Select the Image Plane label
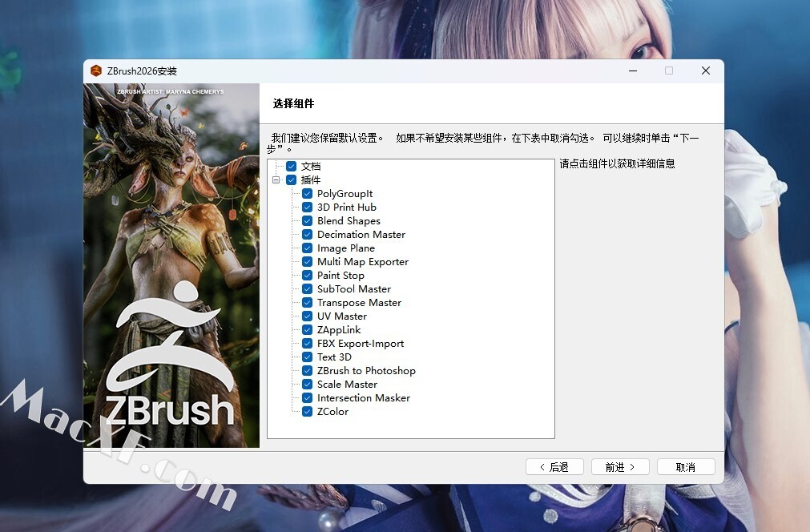The width and height of the screenshot is (810, 532). (x=346, y=248)
